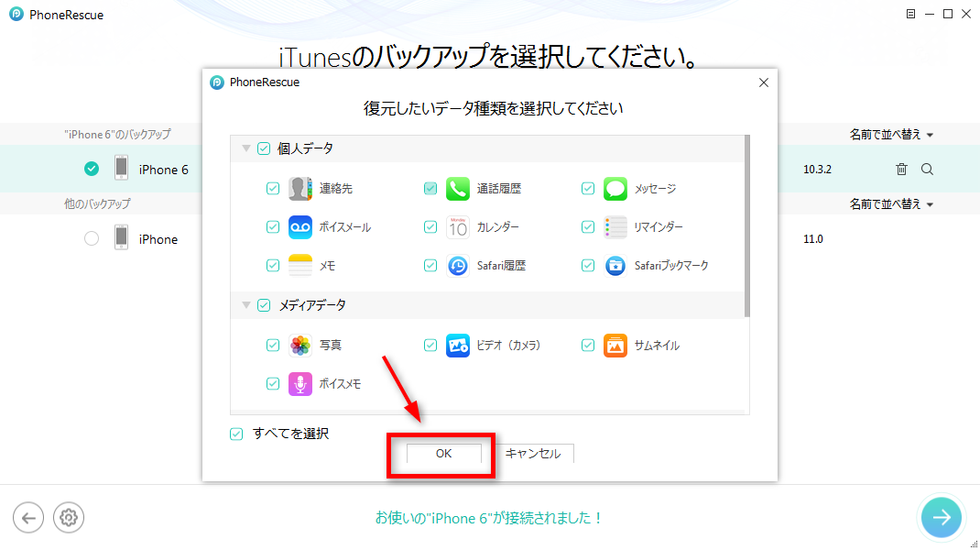Toggle the ボイスメール checkbox

(273, 227)
